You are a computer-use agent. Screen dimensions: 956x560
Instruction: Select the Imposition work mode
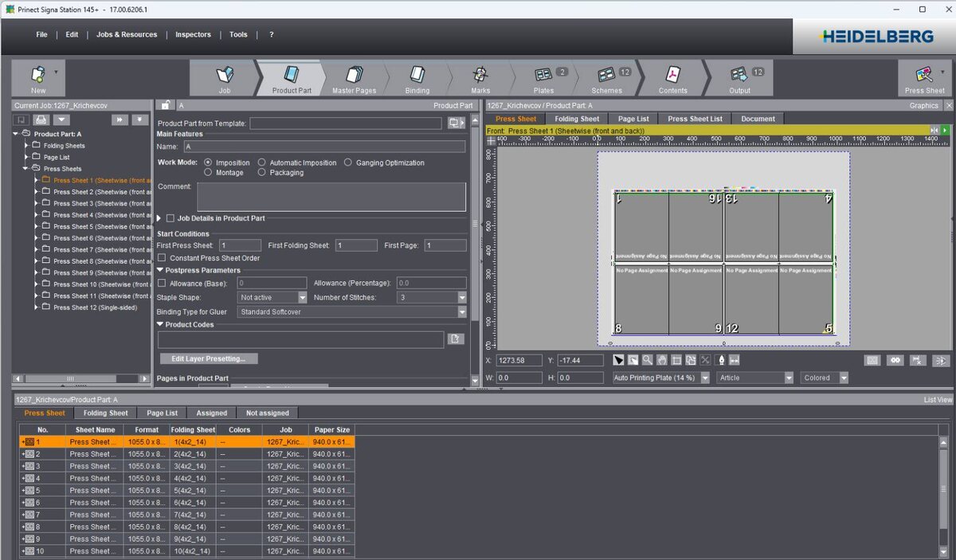[x=209, y=163]
